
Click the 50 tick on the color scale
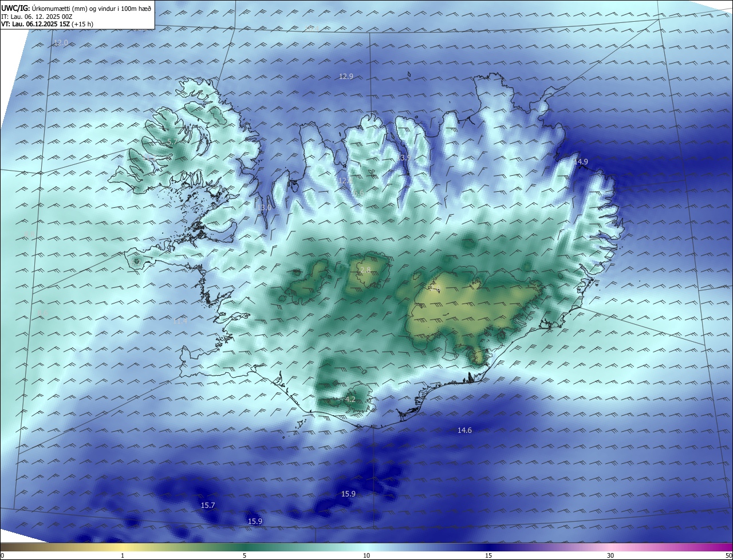pyautogui.click(x=729, y=556)
